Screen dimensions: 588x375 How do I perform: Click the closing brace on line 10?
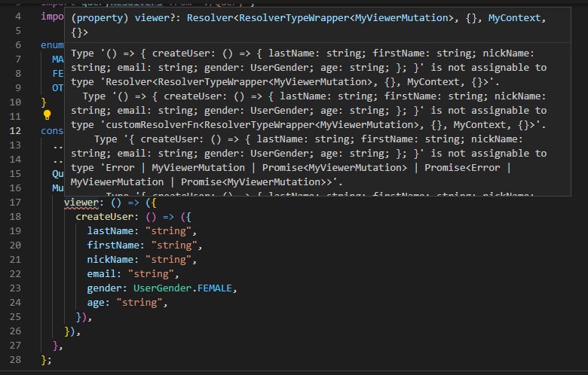pyautogui.click(x=44, y=102)
